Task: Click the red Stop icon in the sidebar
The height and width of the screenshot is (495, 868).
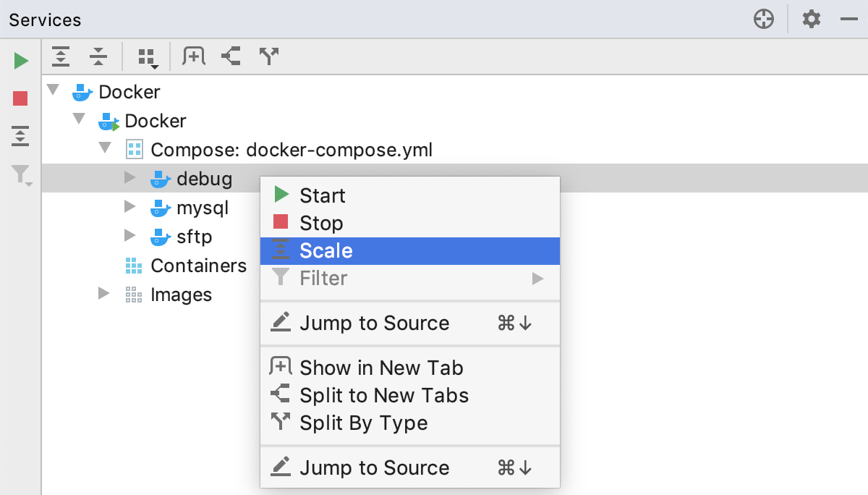Action: (20, 98)
